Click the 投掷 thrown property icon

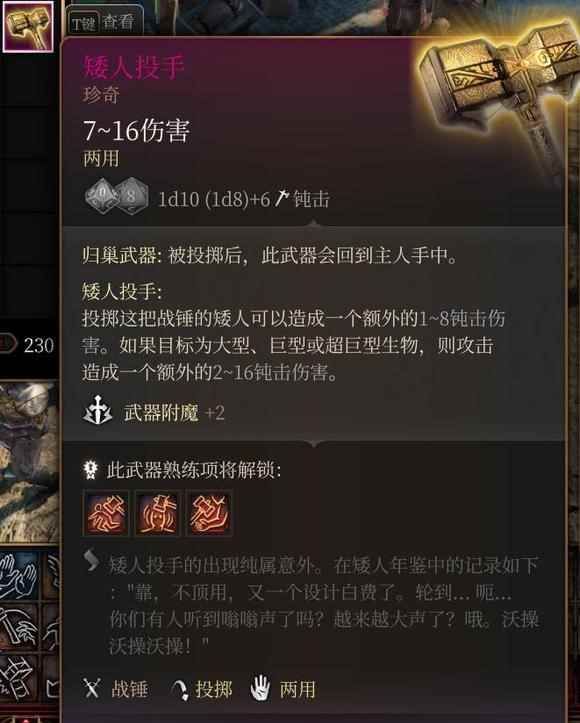pos(180,690)
